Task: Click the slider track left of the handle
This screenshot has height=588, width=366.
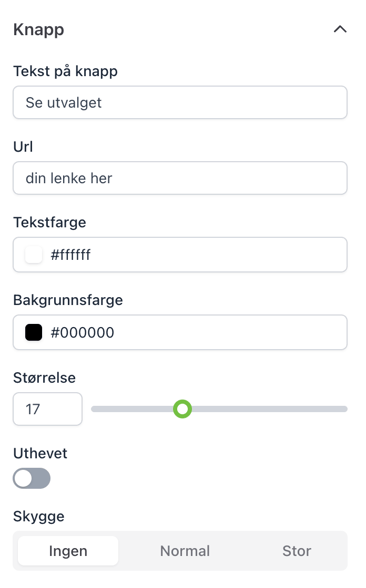Action: click(x=132, y=409)
